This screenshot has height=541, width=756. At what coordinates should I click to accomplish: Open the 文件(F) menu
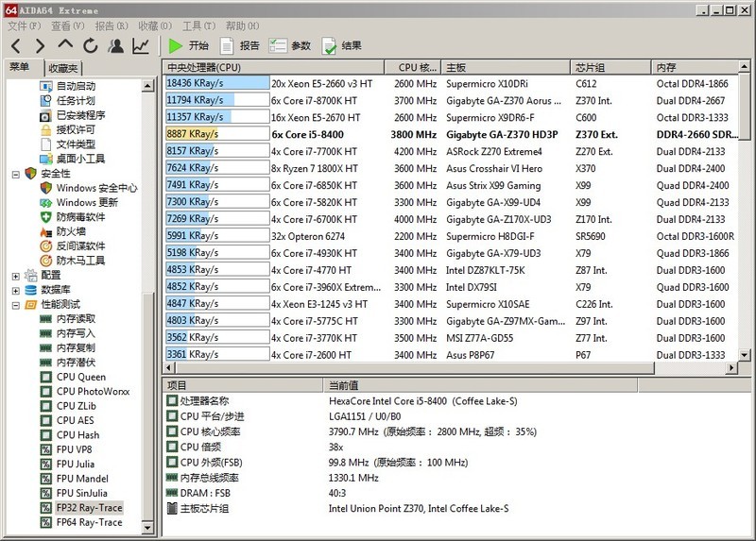coord(25,25)
